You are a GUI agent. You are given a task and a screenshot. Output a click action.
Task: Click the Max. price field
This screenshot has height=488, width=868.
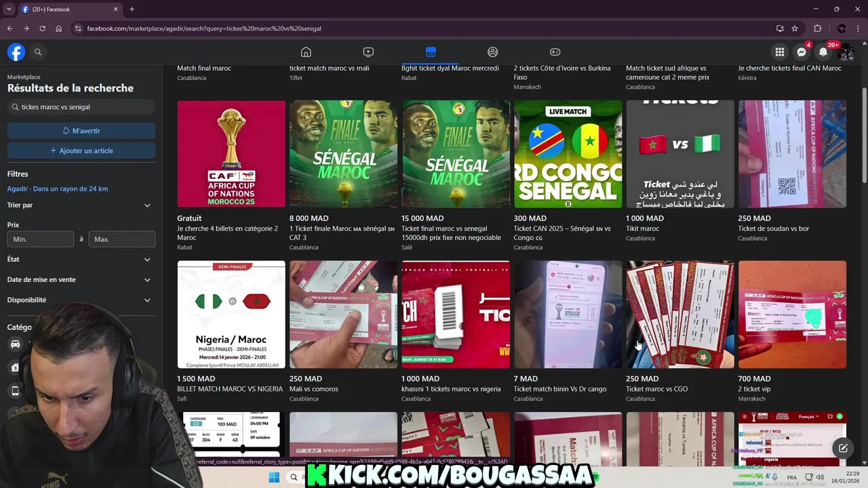tap(122, 239)
